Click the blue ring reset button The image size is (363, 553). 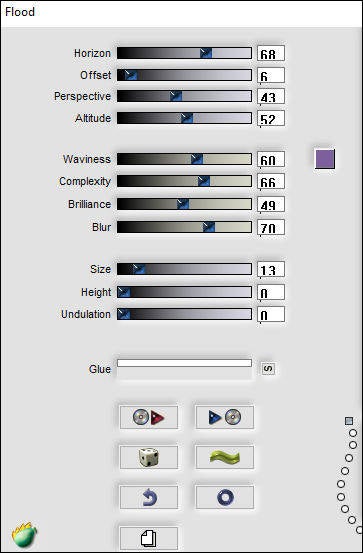pyautogui.click(x=225, y=497)
